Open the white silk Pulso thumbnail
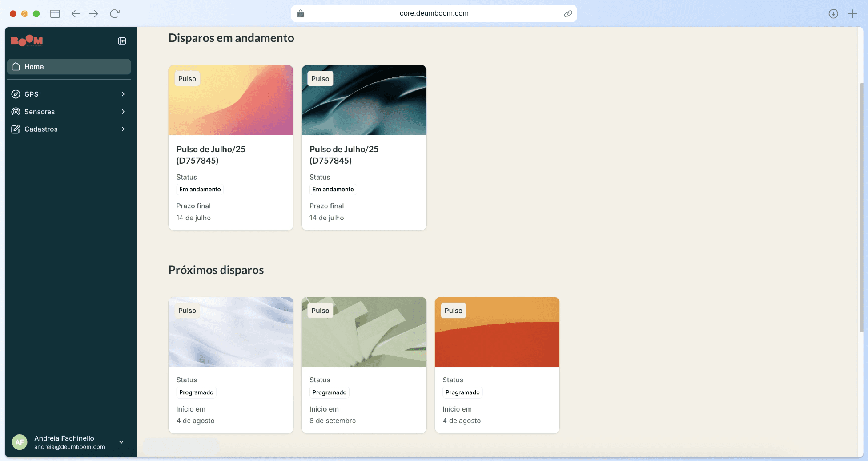Viewport: 868px width, 461px height. (x=231, y=332)
